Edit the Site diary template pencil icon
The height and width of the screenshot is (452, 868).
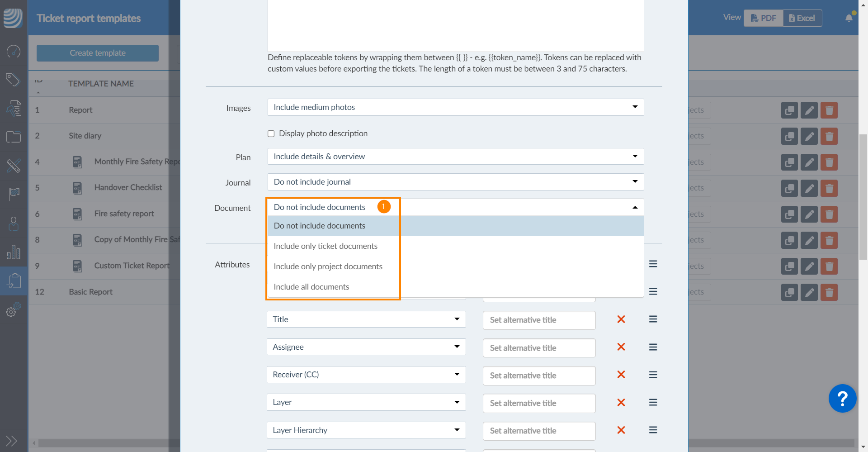coord(809,136)
